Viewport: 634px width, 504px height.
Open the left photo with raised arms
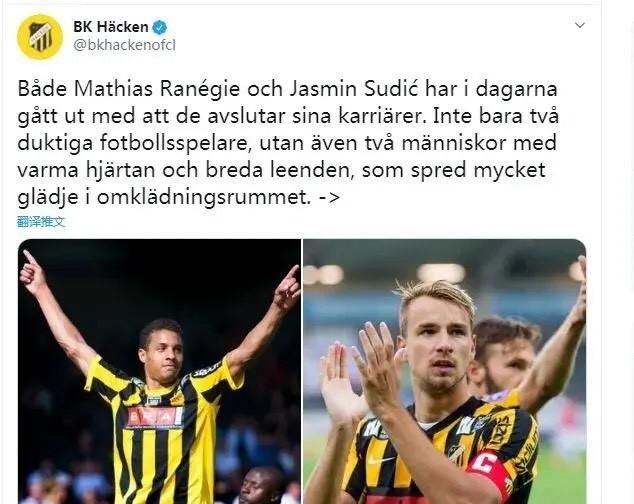(x=159, y=371)
